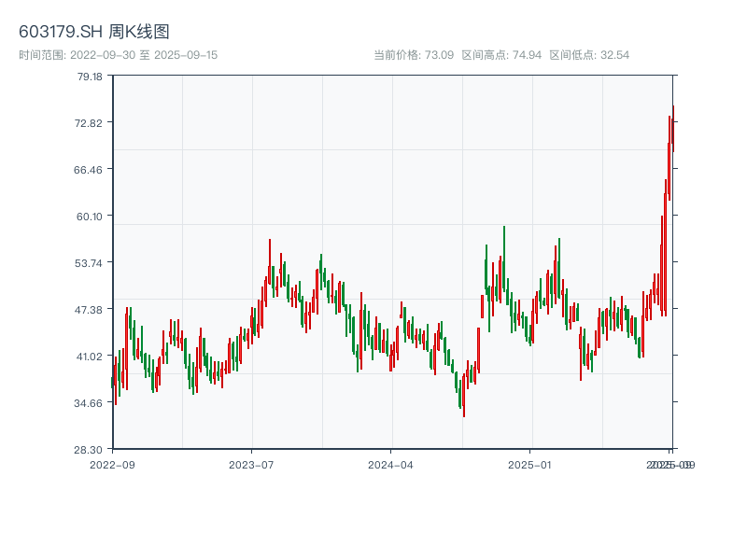Click the 区间高点 74.94 label

pyautogui.click(x=501, y=55)
